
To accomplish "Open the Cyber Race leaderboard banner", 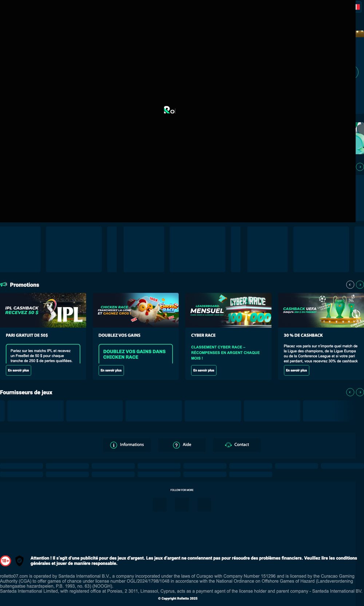I will tap(228, 310).
